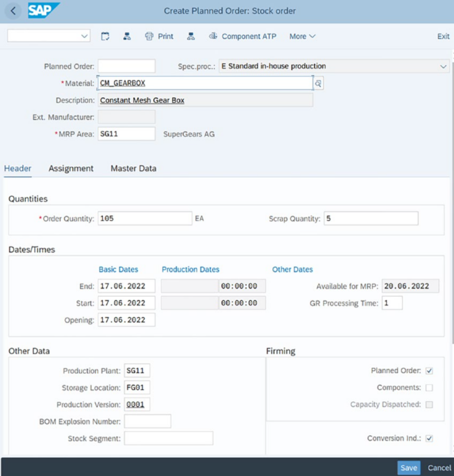Screen dimensions: 454x476
Task: Click the Exit link in toolbar
Action: coord(443,36)
